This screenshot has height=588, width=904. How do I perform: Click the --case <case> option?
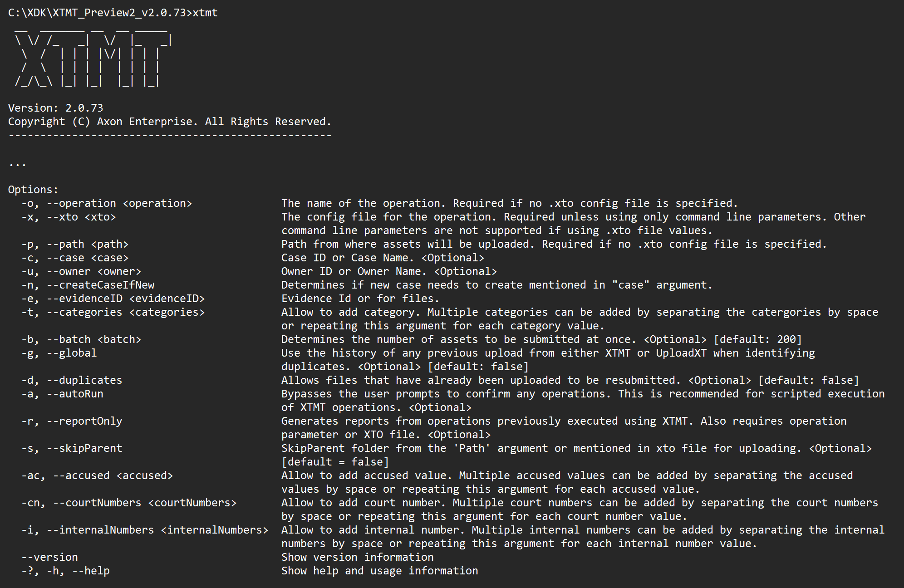click(88, 258)
